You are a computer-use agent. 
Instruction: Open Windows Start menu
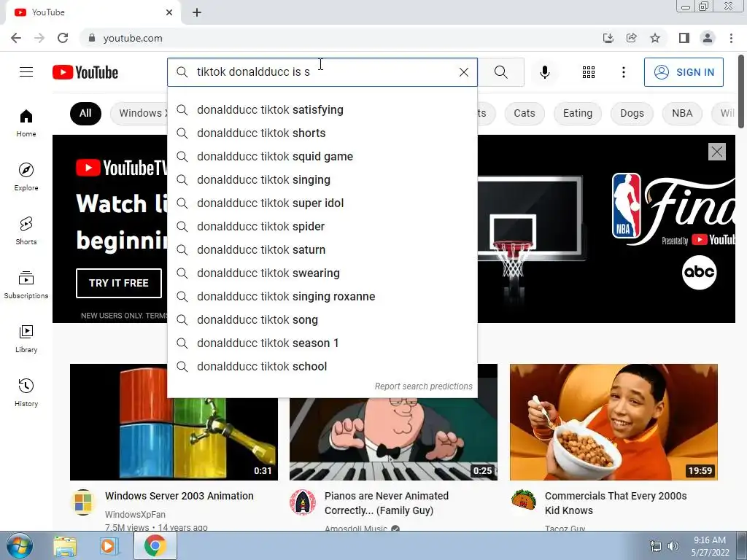click(18, 545)
